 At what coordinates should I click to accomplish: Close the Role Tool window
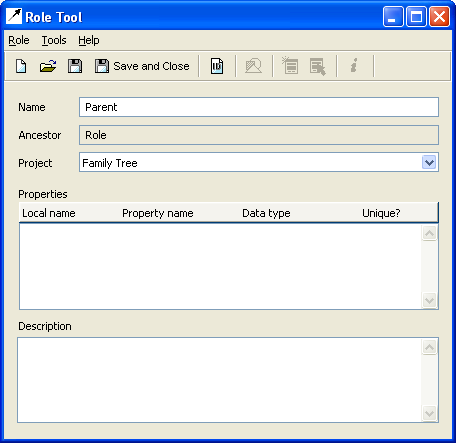439,17
